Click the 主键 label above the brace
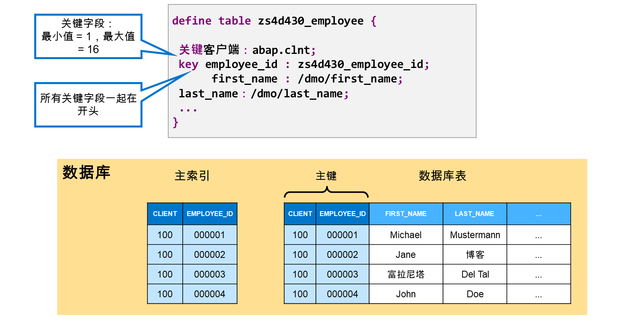Viewport: 644px width, 319px height. tap(326, 176)
